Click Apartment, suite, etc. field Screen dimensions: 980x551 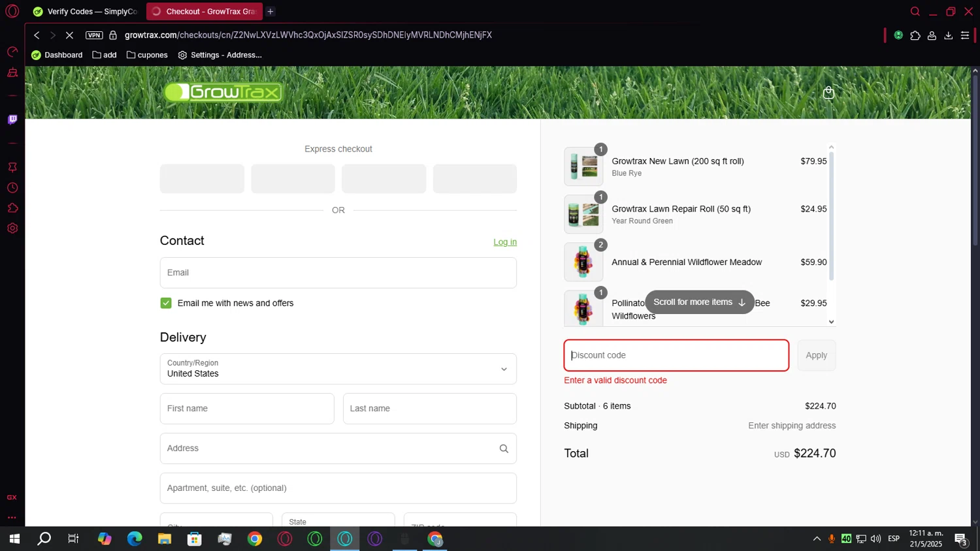tap(338, 488)
